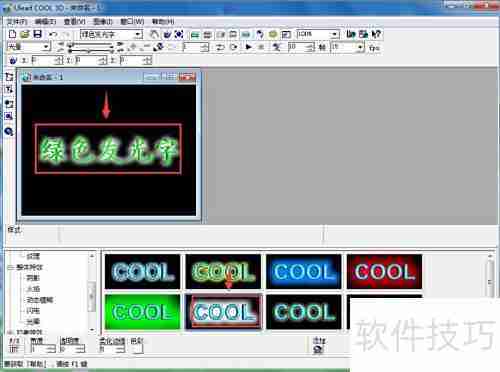Play the animation
500x372 pixels.
248,47
